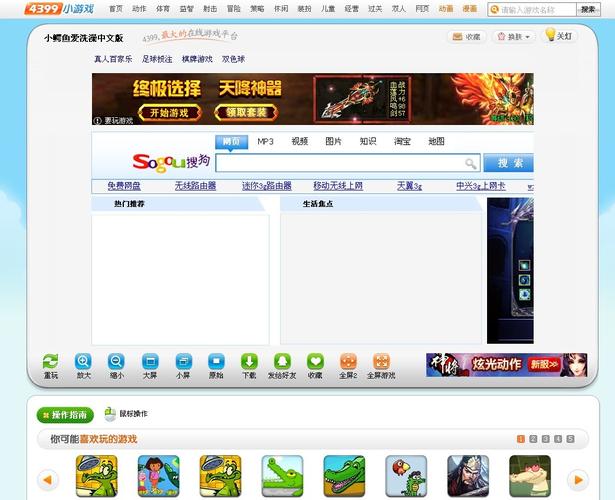The height and width of the screenshot is (500, 615).
Task: Go to recommended games page 4
Action: click(558, 439)
